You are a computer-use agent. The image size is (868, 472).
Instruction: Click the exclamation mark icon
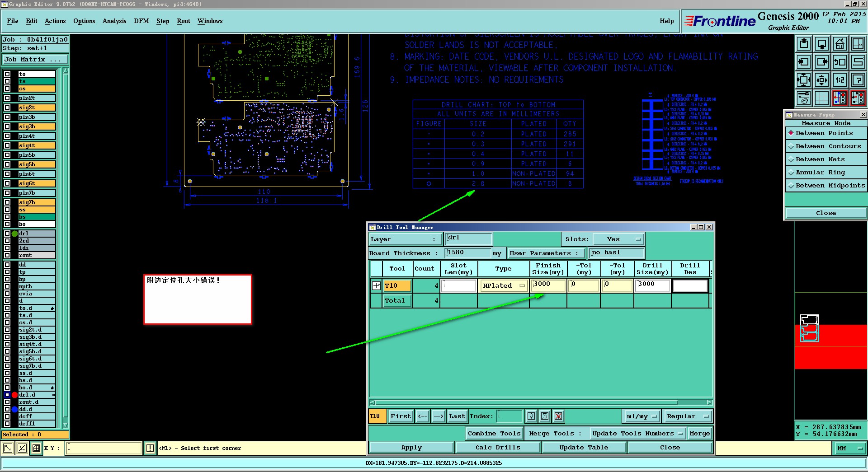(x=150, y=448)
